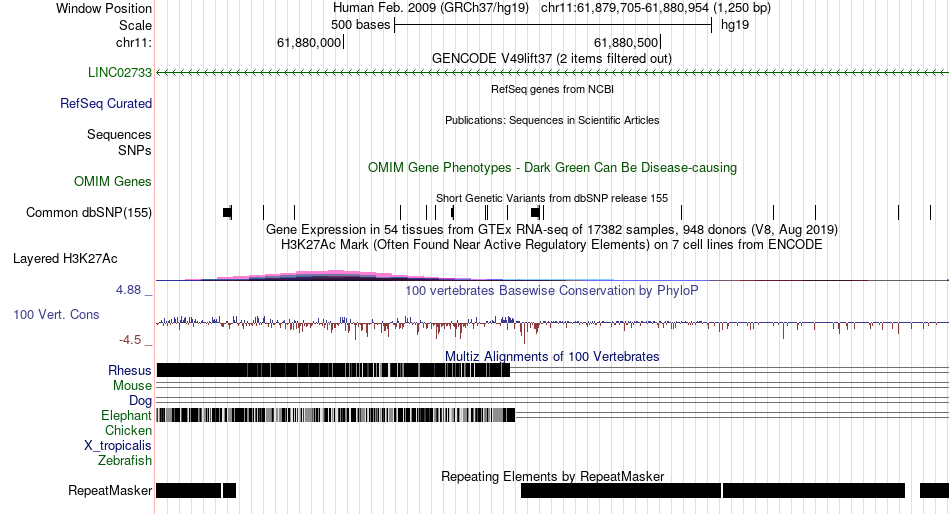
Task: Select the Mouse species label
Action: 132,386
